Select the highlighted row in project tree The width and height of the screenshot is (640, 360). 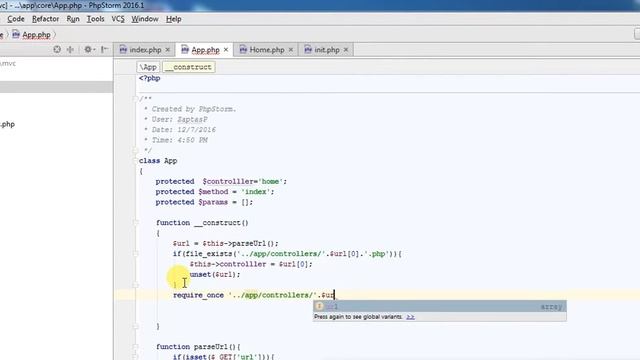tap(56, 87)
